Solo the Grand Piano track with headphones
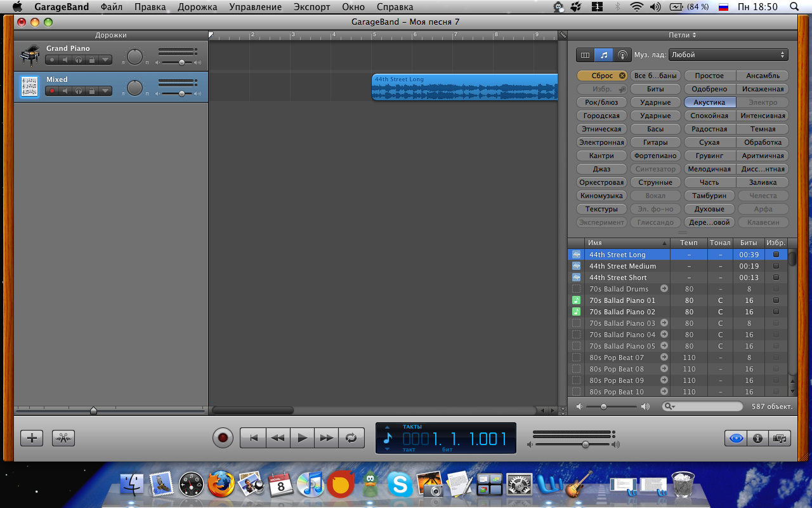Viewport: 812px width, 508px height. click(x=79, y=60)
